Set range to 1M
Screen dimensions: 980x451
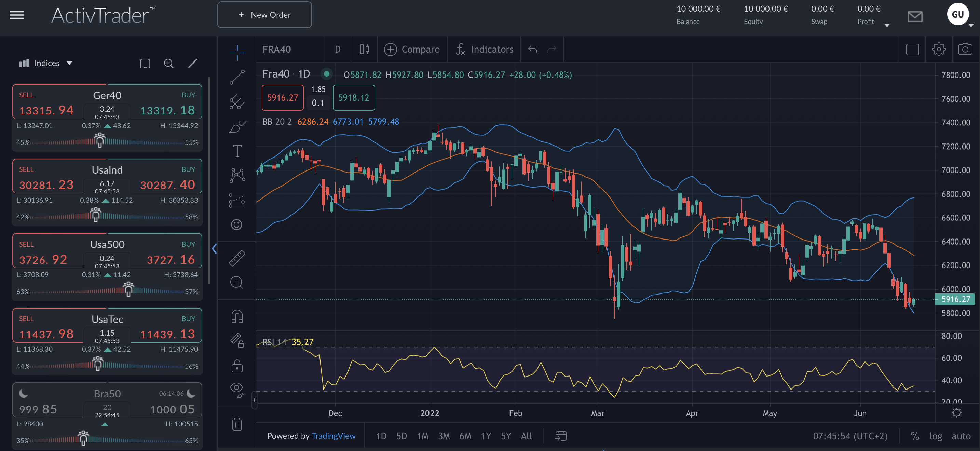click(x=423, y=436)
